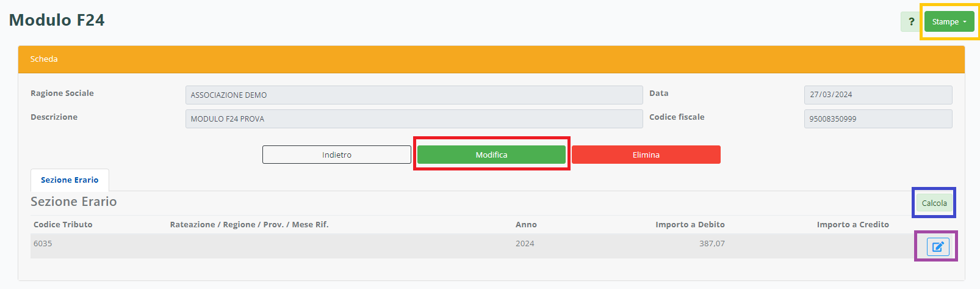Click the Codice fiscale input field
980x289 pixels.
click(877, 119)
